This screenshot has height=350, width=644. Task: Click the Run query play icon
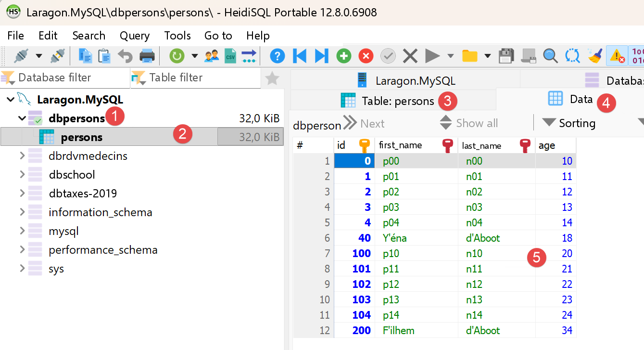pos(432,56)
